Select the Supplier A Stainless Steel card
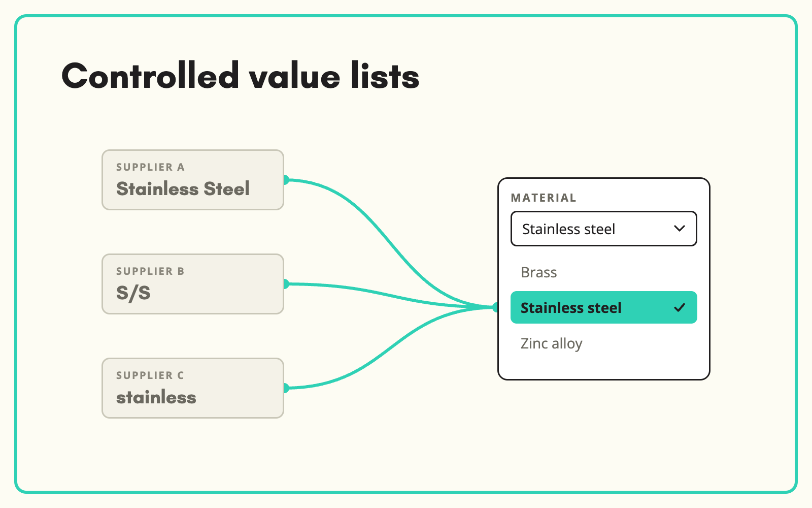 [x=193, y=180]
